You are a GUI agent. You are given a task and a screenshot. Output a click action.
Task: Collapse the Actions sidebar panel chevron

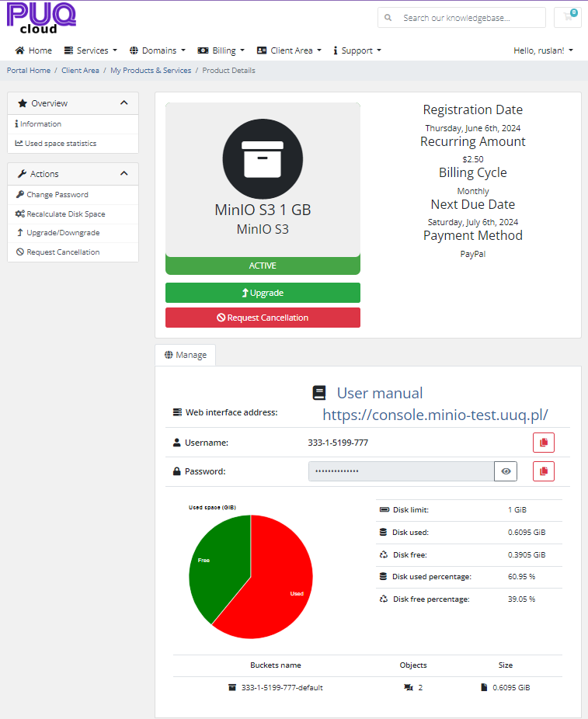pyautogui.click(x=124, y=173)
